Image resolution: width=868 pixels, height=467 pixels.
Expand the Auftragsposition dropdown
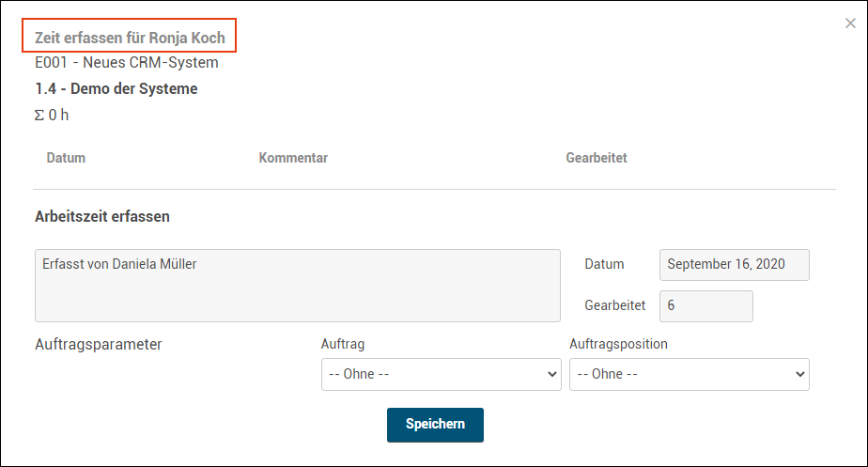690,374
